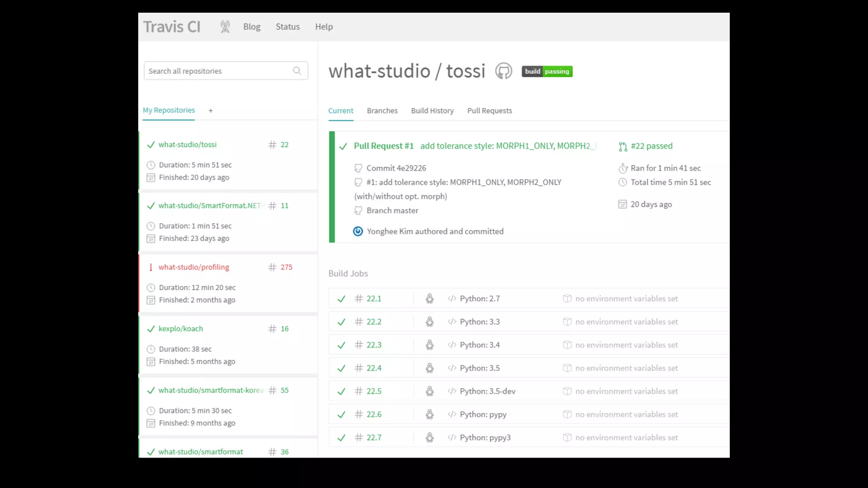The image size is (868, 488).
Task: Click the pull request icon beside #22 passed
Action: (x=623, y=147)
